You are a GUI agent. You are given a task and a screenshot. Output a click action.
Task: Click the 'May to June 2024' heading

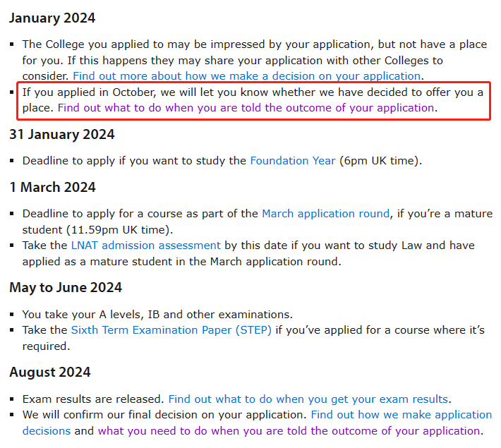66,288
